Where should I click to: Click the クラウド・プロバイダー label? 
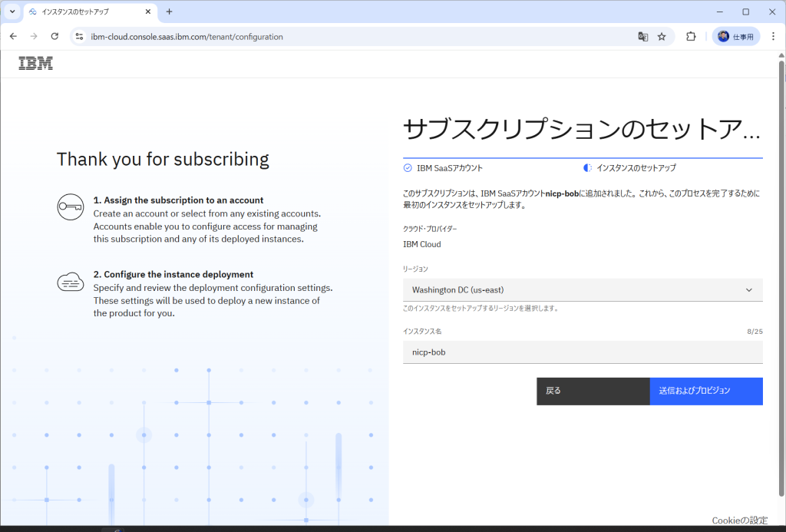point(430,229)
